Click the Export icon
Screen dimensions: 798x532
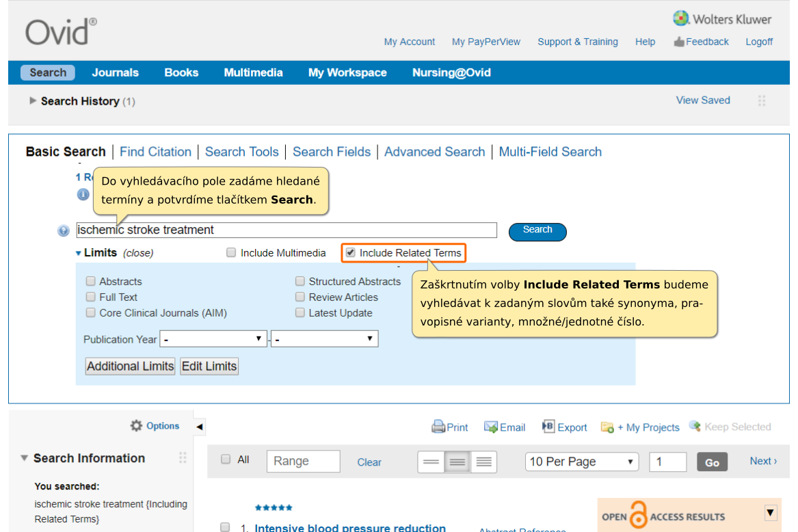pos(548,426)
